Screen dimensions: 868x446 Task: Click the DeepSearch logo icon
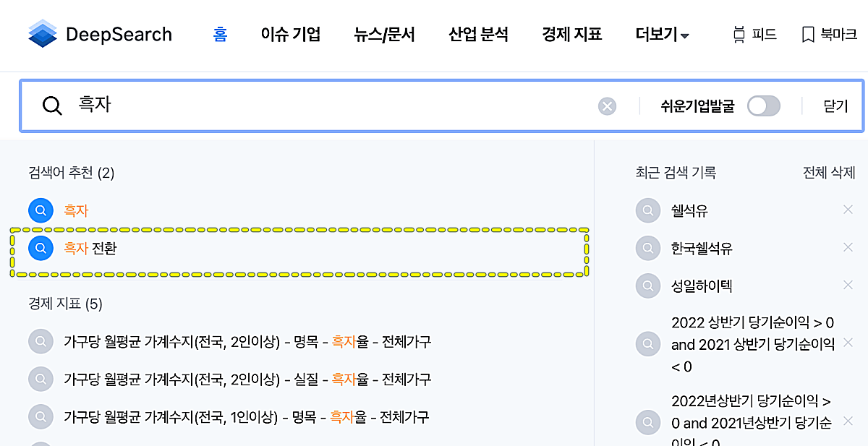coord(43,33)
